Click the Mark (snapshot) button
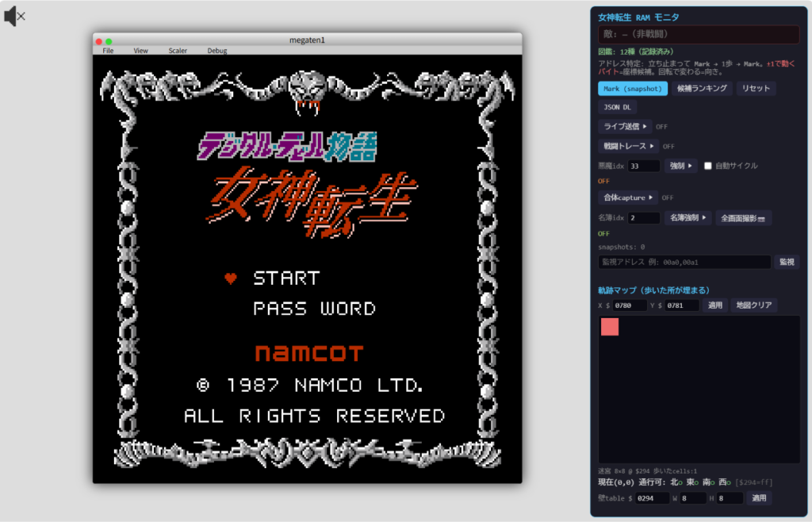Screen dimensions: 812x522 632,89
